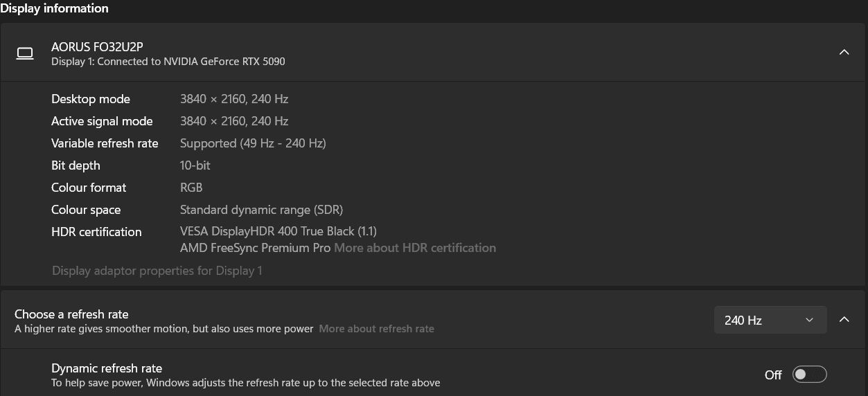The width and height of the screenshot is (868, 396).
Task: Click the AORUS FO32U2P display name
Action: pos(97,47)
